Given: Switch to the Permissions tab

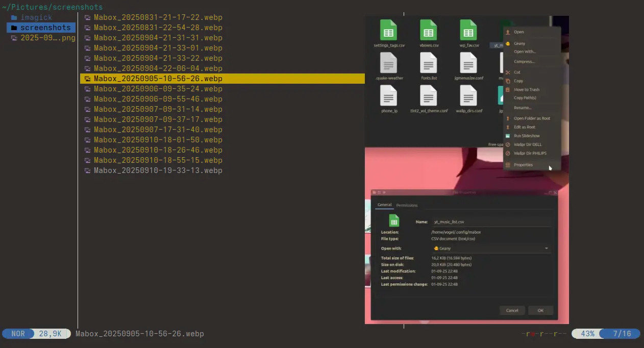Looking at the screenshot, I should pos(407,205).
